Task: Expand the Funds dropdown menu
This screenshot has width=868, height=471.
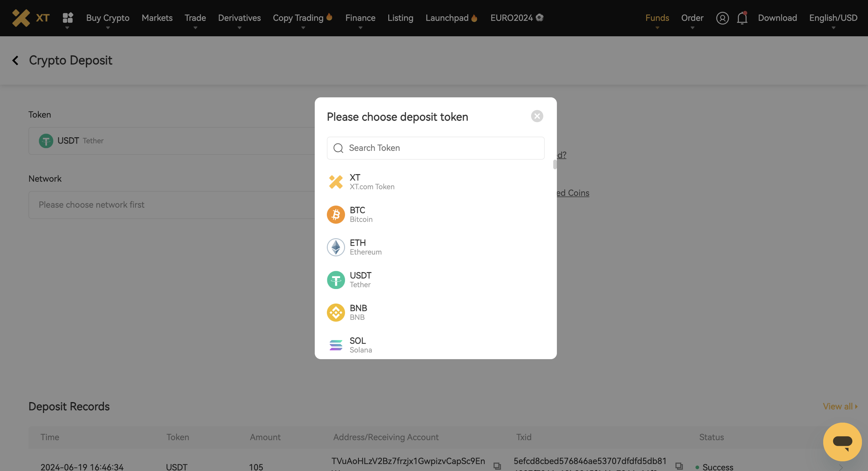Action: tap(657, 18)
